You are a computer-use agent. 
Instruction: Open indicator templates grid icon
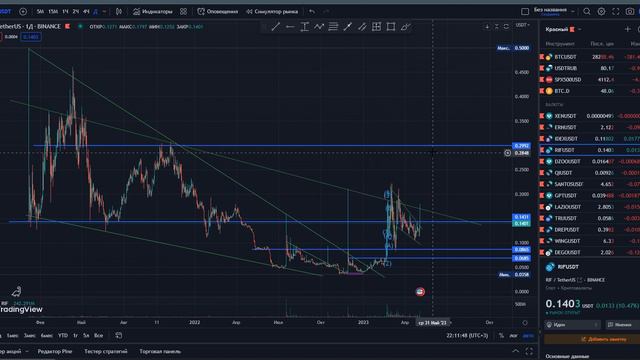tap(184, 11)
